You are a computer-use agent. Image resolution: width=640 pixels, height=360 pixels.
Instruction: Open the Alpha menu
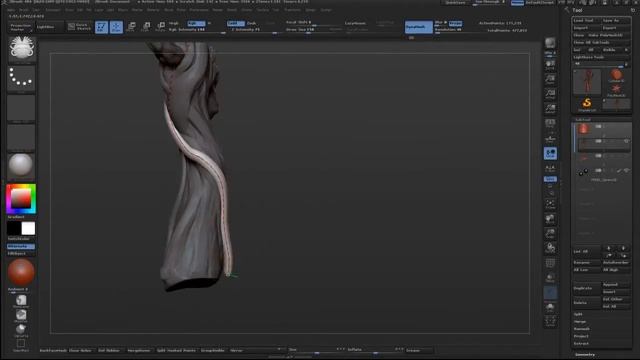click(11, 10)
